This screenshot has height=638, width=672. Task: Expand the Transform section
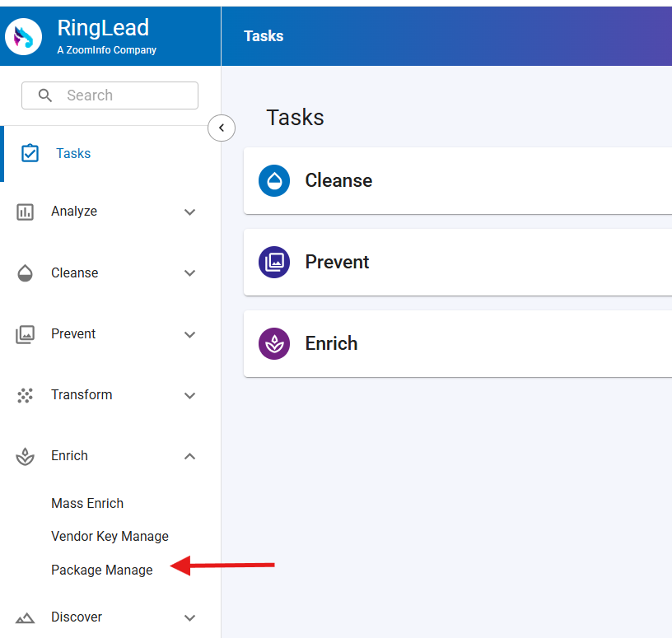pyautogui.click(x=190, y=395)
